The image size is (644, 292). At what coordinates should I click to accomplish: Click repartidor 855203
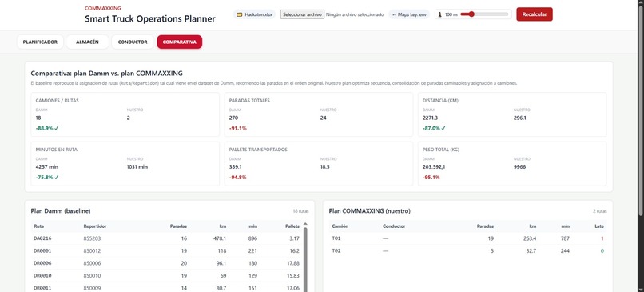[x=92, y=238]
